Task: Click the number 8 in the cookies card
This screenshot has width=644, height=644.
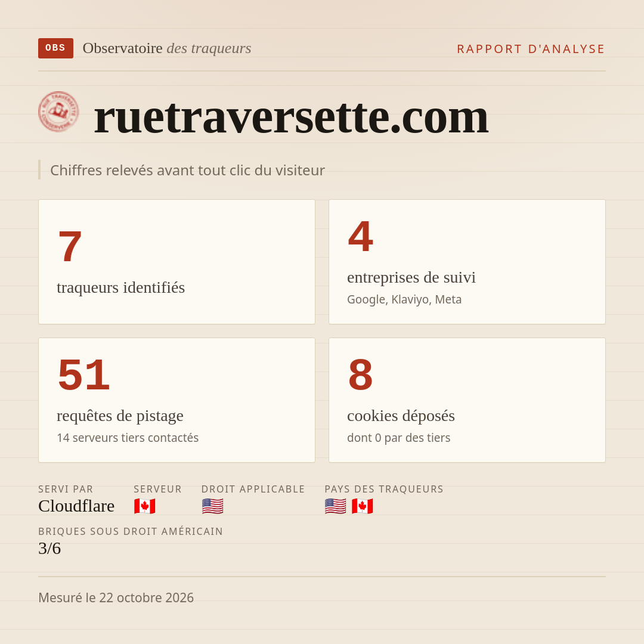Action: 361,374
